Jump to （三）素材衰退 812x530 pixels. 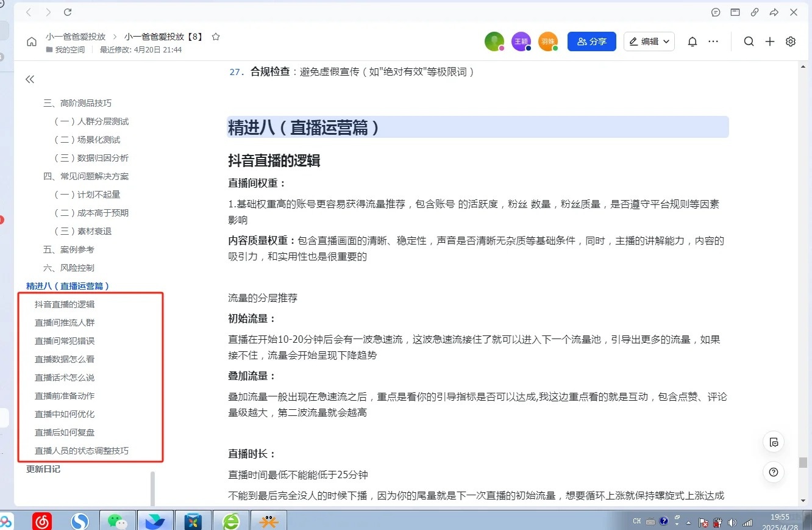[x=83, y=231]
